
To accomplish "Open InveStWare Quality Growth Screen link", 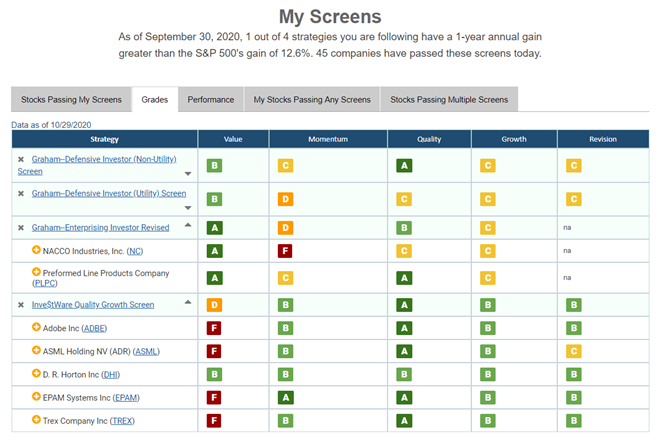I will [x=93, y=305].
